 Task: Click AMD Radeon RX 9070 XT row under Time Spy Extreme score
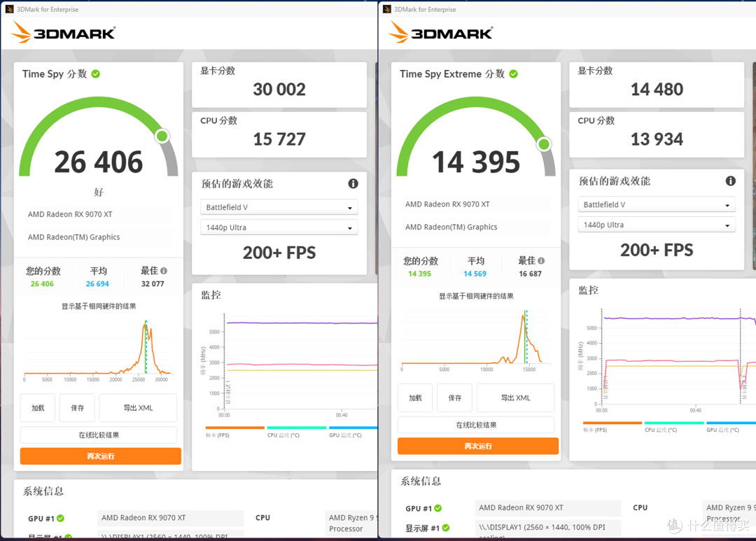(x=476, y=204)
